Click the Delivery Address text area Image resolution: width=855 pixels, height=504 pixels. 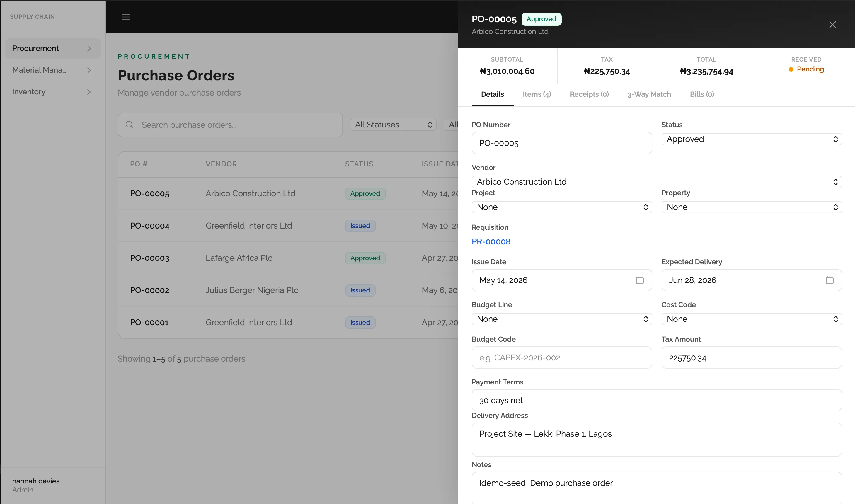[656, 440]
